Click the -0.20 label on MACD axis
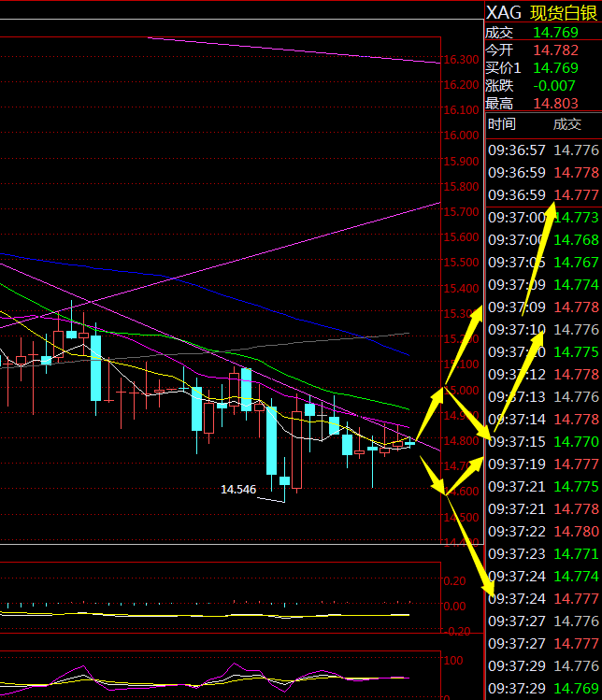 [x=456, y=631]
